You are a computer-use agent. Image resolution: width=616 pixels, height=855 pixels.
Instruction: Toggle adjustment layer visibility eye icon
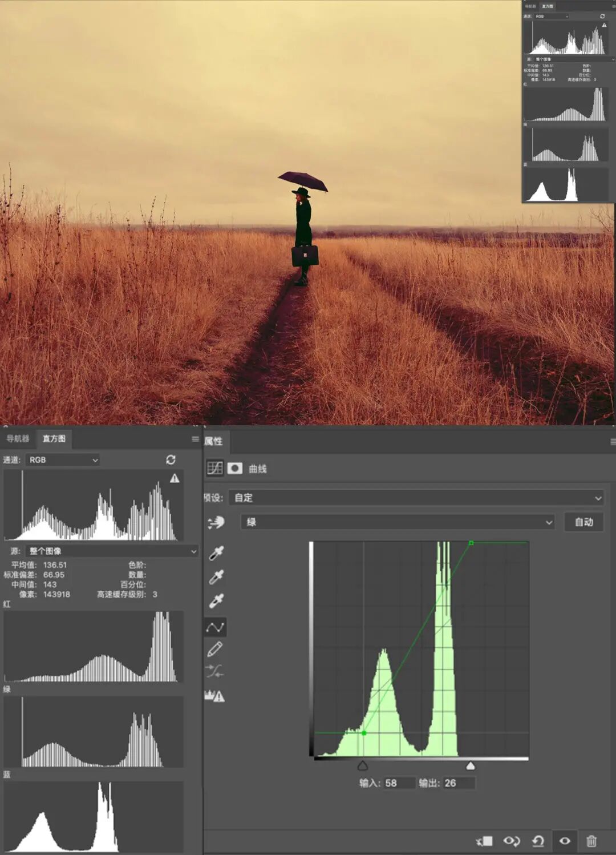tap(565, 841)
